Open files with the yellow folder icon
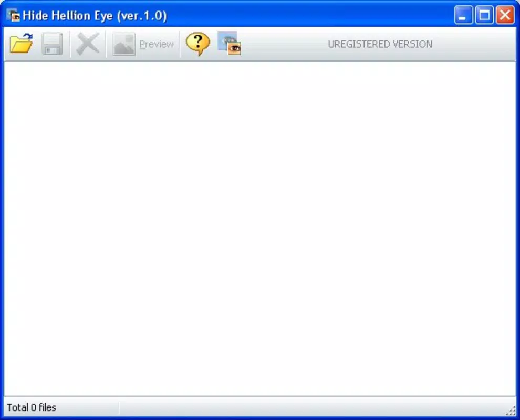This screenshot has width=520, height=420. point(21,44)
